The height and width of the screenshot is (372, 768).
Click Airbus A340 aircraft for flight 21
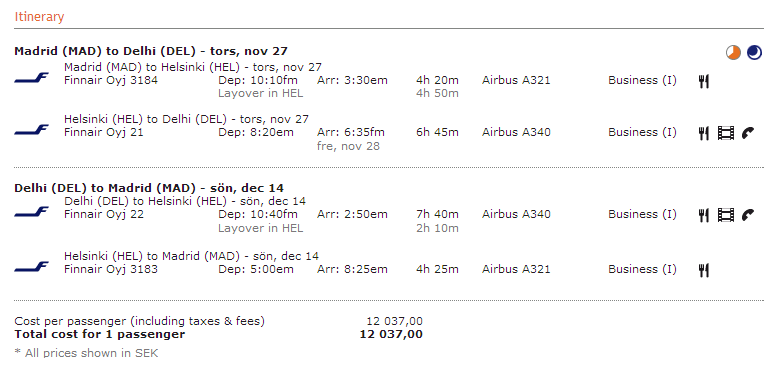[x=516, y=132]
